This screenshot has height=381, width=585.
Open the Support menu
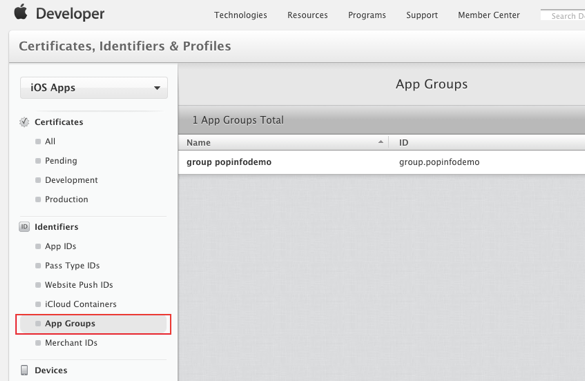pyautogui.click(x=422, y=15)
